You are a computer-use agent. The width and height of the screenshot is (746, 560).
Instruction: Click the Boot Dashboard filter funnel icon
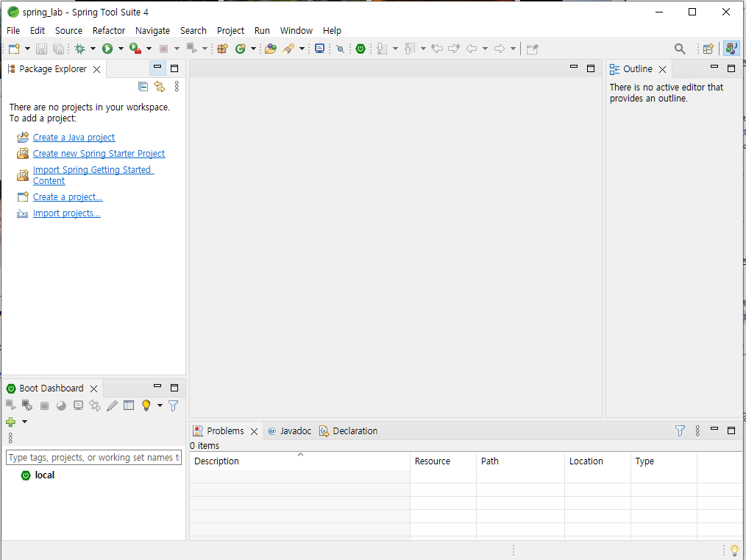pos(173,405)
